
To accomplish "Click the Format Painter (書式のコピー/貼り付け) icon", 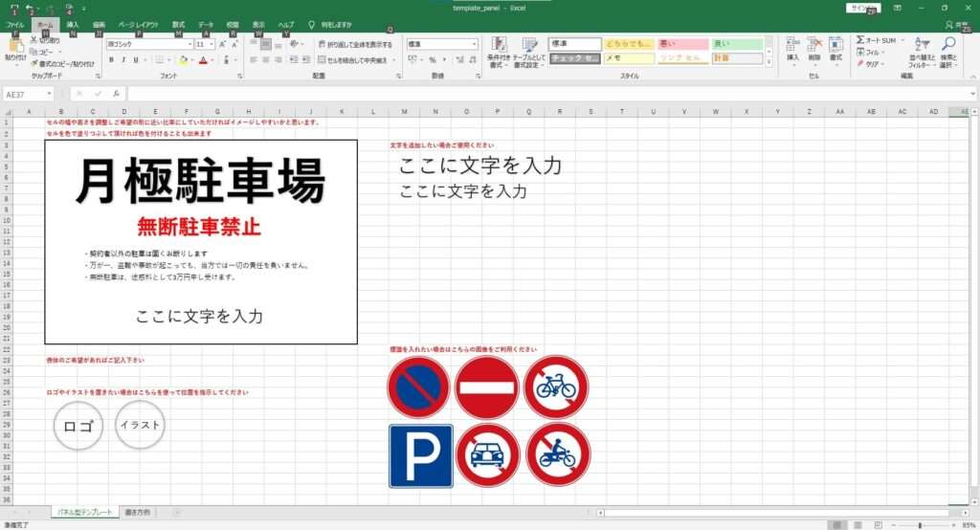I will [34, 64].
